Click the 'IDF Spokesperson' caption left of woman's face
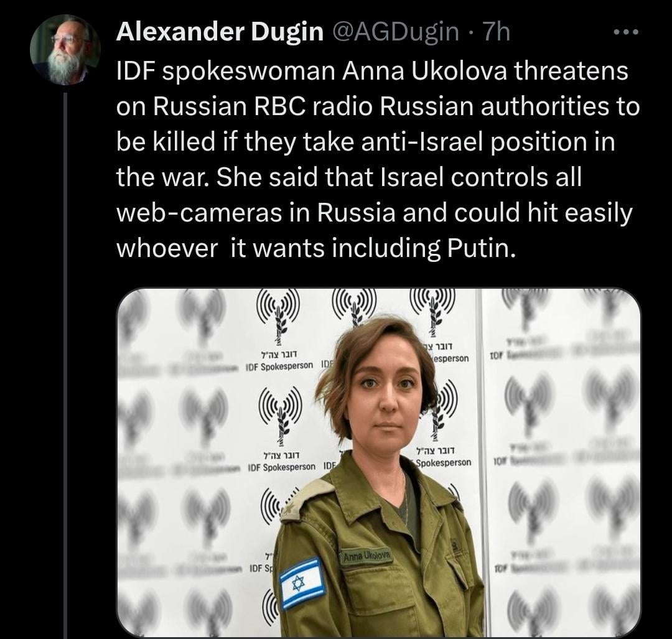 point(279,367)
